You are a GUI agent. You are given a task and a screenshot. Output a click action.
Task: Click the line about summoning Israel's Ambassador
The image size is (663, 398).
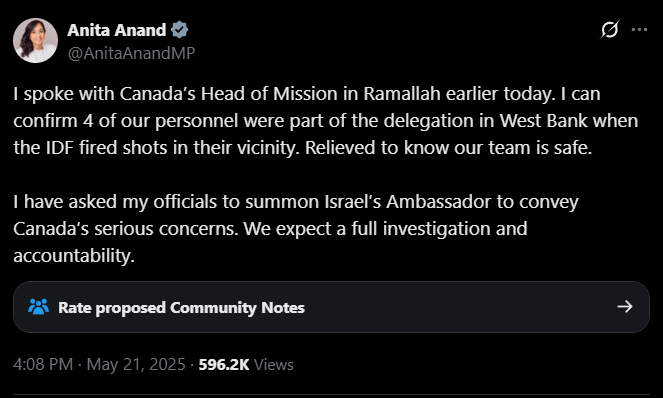tap(296, 202)
